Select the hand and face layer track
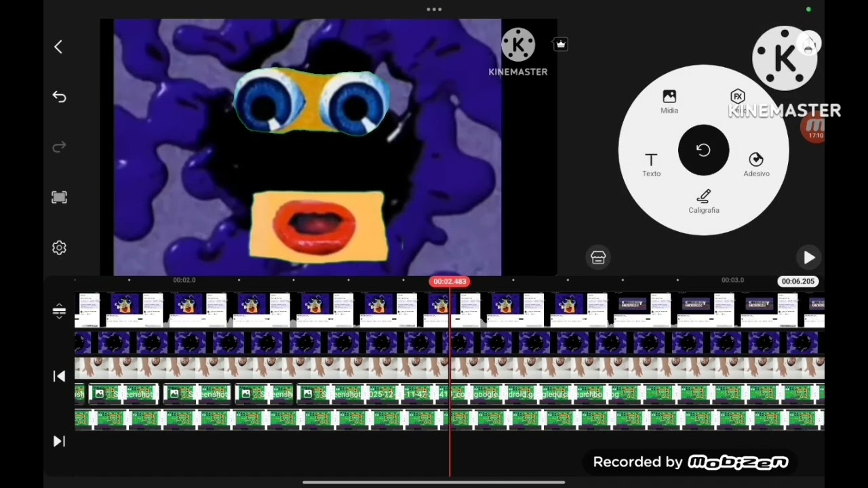 coord(450,368)
